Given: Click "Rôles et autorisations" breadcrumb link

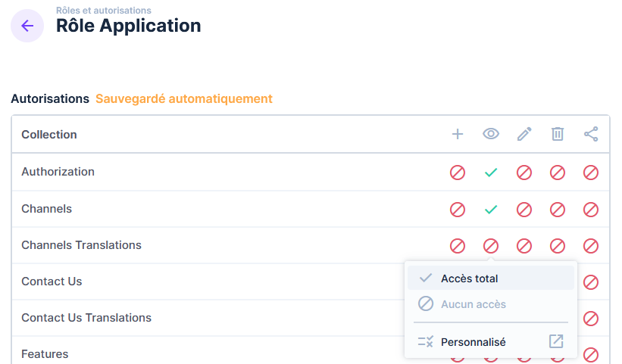Looking at the screenshot, I should pyautogui.click(x=103, y=11).
